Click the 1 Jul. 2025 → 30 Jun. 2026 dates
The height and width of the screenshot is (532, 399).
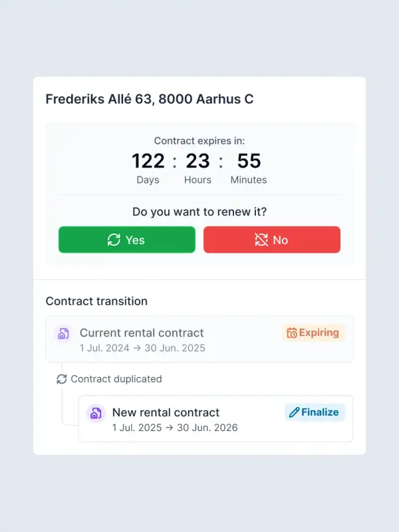click(174, 428)
